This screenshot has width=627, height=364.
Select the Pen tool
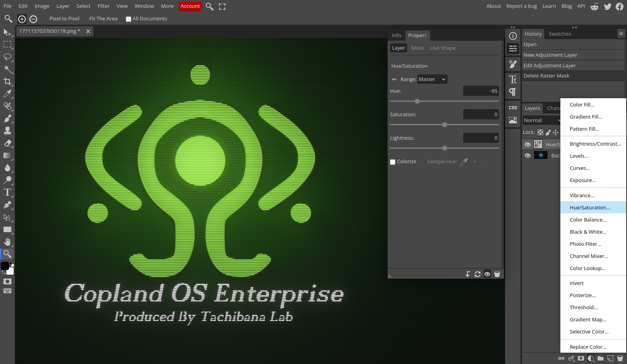[7, 205]
